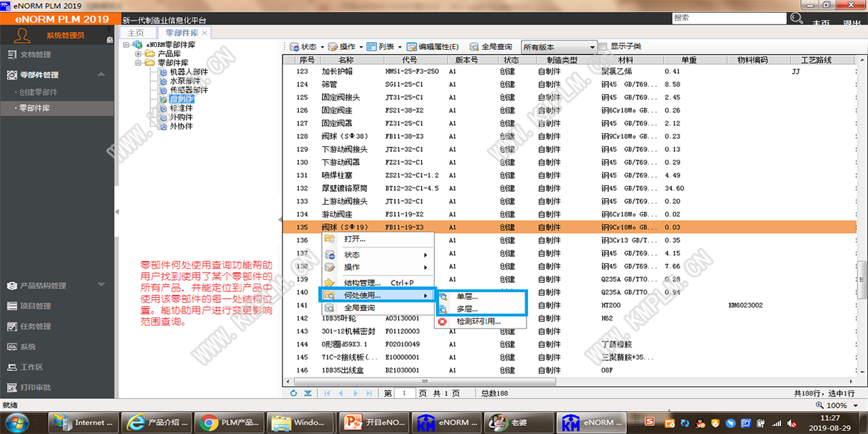
Task: Select the 外购件 tree node
Action: pyautogui.click(x=181, y=117)
